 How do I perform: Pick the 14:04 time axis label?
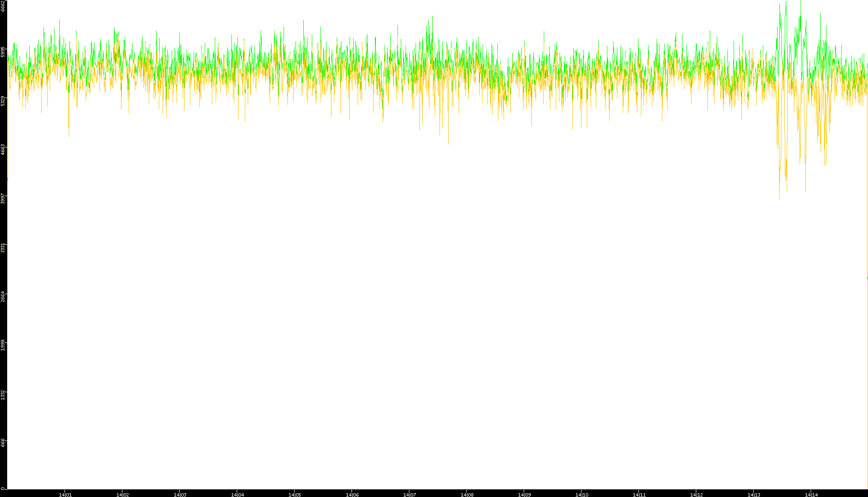click(237, 495)
